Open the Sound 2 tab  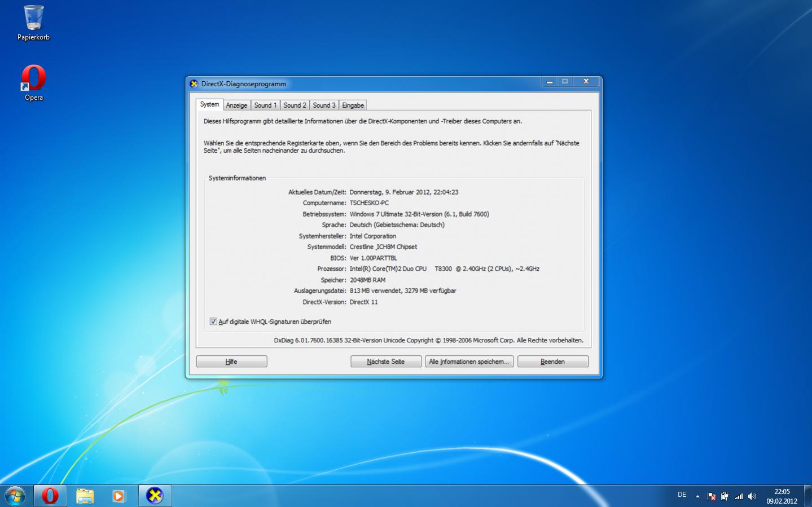pyautogui.click(x=295, y=105)
